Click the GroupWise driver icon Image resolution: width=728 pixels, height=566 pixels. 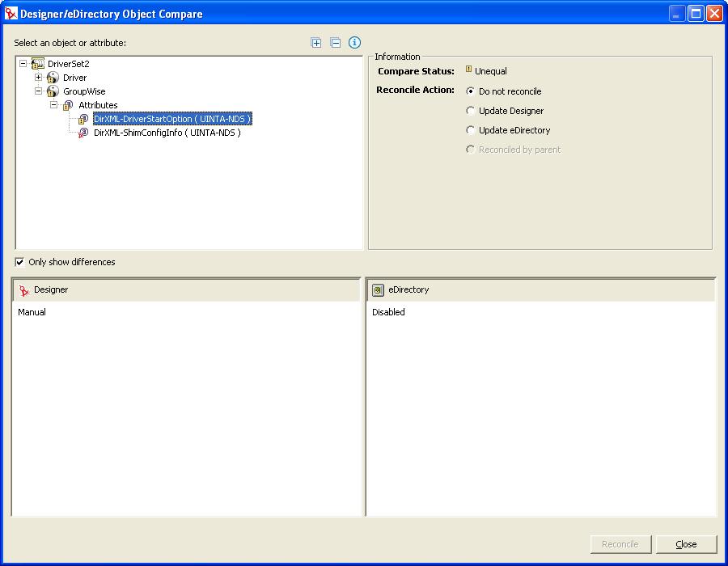[x=53, y=91]
